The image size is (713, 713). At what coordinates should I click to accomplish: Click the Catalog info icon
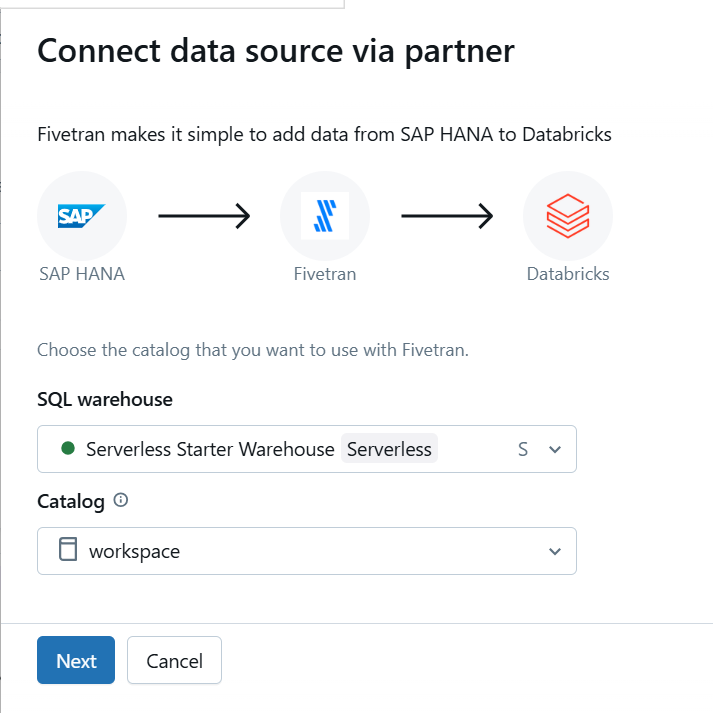[x=121, y=500]
